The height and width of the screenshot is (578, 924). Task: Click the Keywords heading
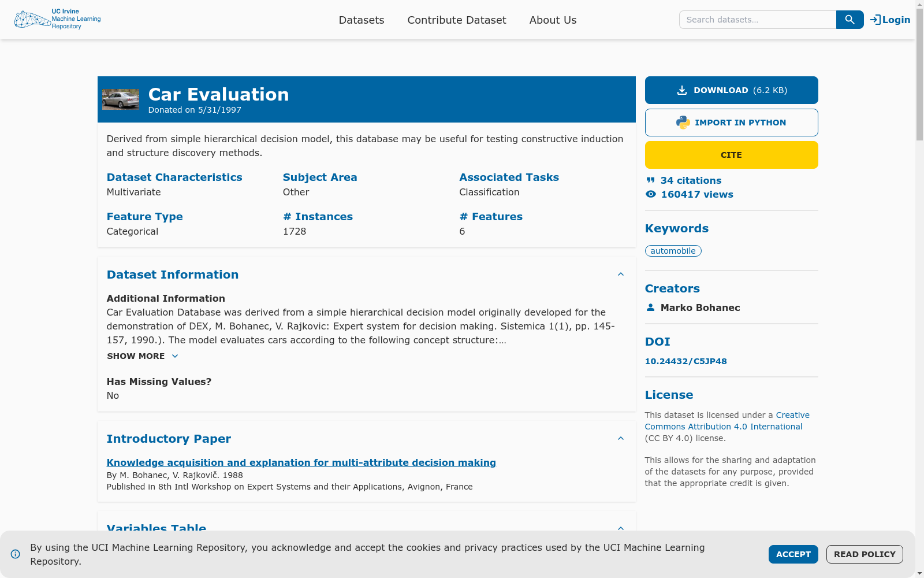pyautogui.click(x=677, y=228)
